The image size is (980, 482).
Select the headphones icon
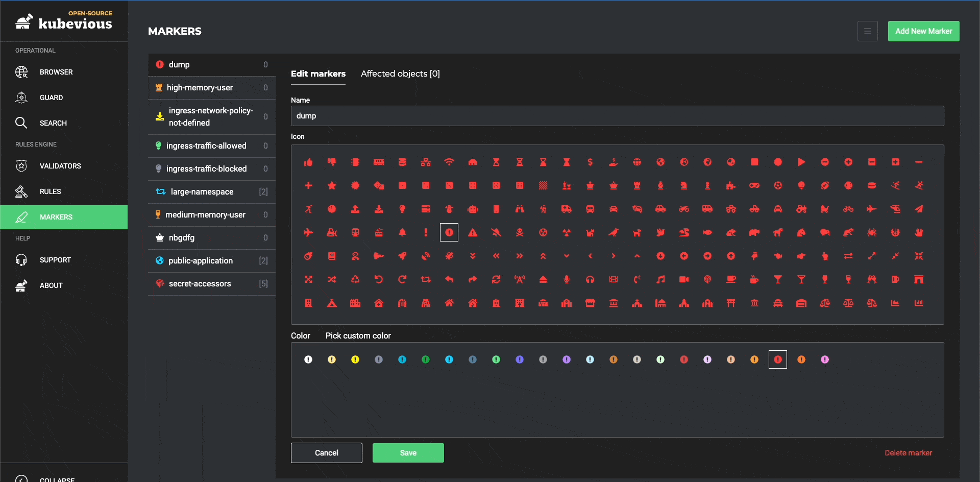(x=590, y=279)
